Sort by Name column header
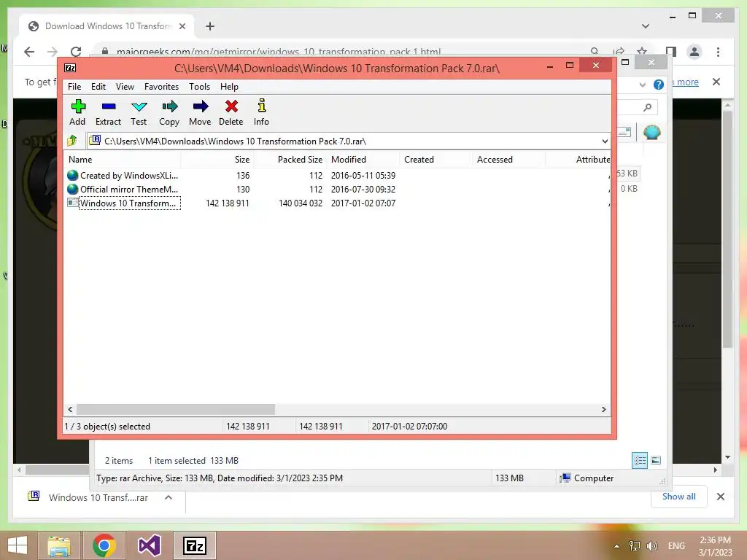Image resolution: width=747 pixels, height=560 pixels. click(x=122, y=160)
